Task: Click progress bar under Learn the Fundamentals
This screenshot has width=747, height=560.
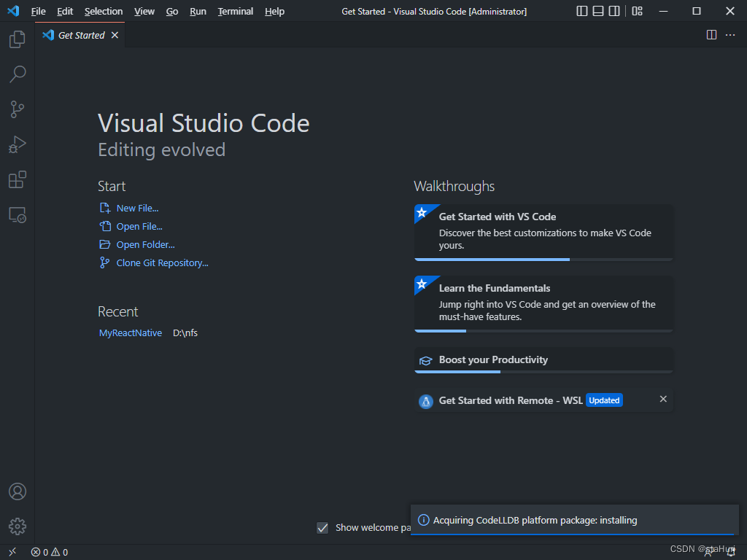Action: pyautogui.click(x=543, y=331)
